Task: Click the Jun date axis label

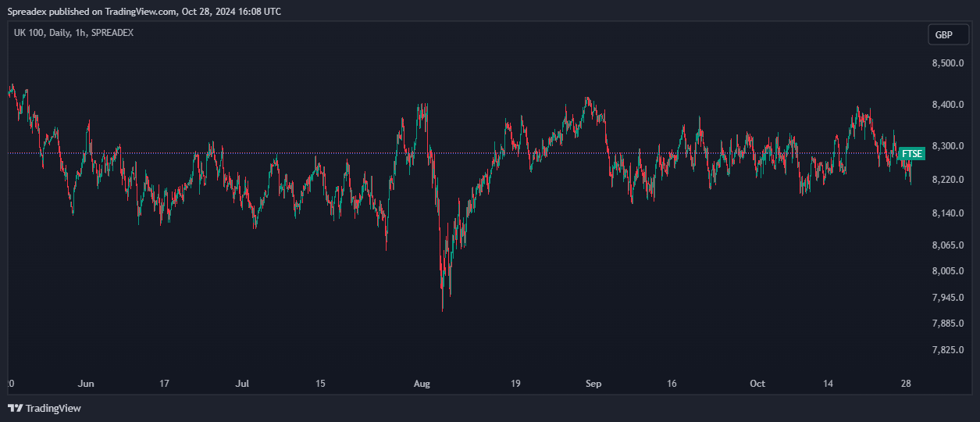Action: 86,384
